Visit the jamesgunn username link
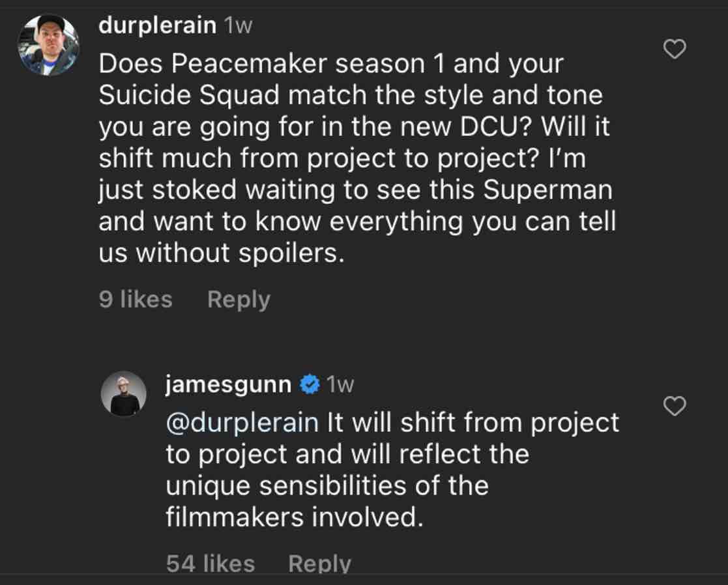The width and height of the screenshot is (728, 585). tap(228, 385)
